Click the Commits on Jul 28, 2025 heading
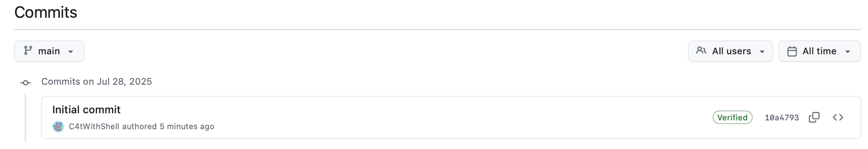The width and height of the screenshot is (868, 149). (x=97, y=82)
